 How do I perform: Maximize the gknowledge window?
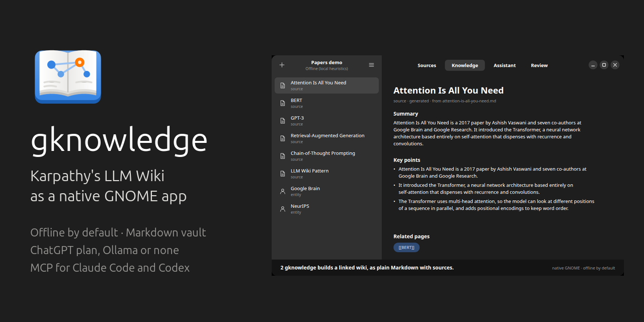[604, 65]
